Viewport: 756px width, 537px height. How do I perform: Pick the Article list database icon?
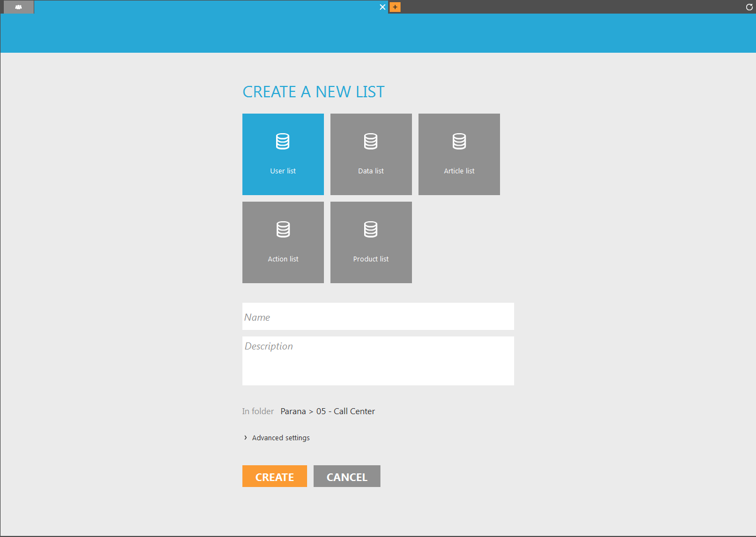tap(459, 141)
